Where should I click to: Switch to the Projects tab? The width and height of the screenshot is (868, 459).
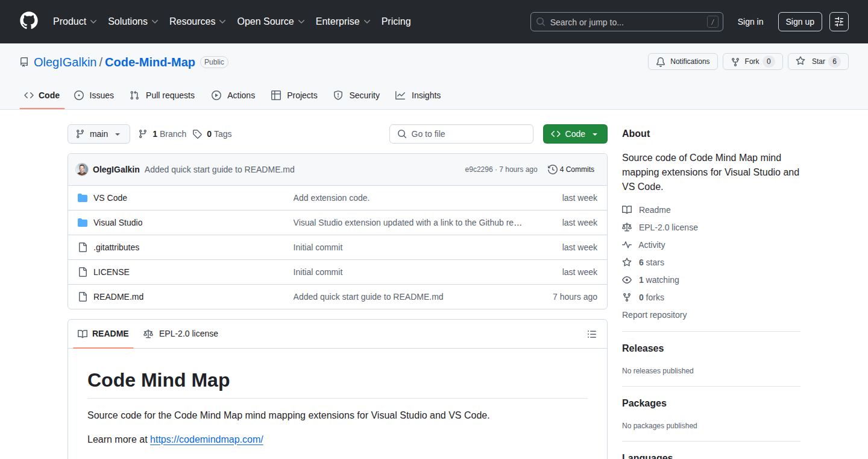pyautogui.click(x=294, y=95)
